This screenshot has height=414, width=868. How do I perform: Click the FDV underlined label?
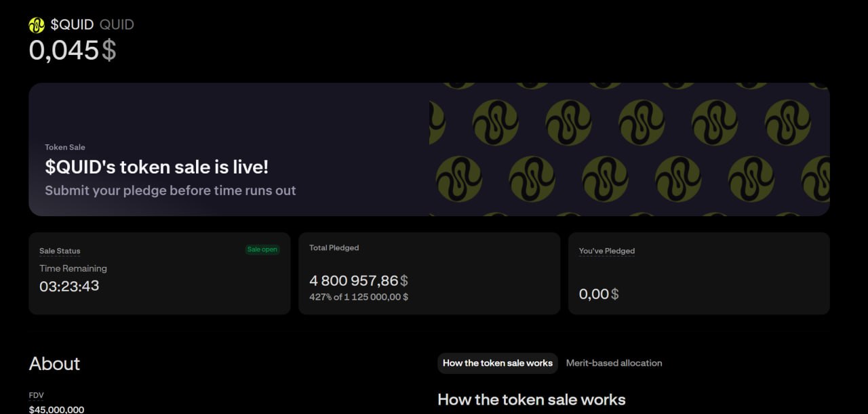tap(36, 395)
